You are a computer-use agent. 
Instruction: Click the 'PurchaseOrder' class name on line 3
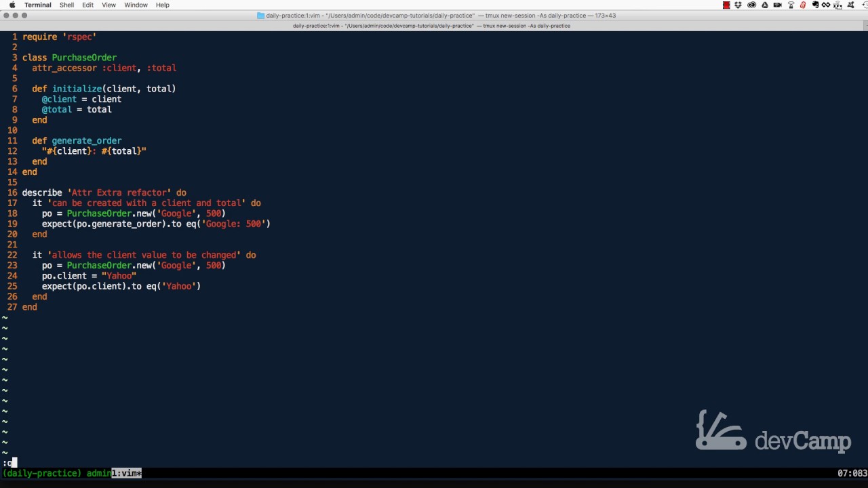point(84,58)
